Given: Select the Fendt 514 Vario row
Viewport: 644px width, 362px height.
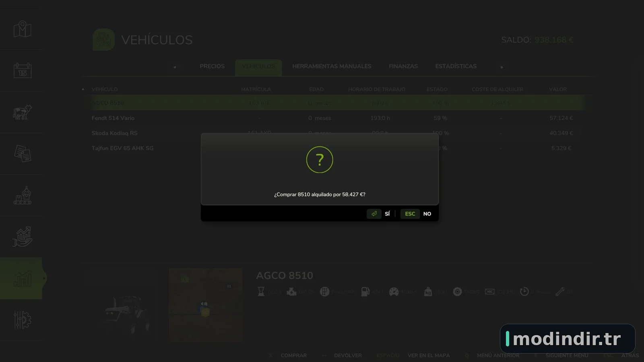Looking at the screenshot, I should click(x=336, y=118).
